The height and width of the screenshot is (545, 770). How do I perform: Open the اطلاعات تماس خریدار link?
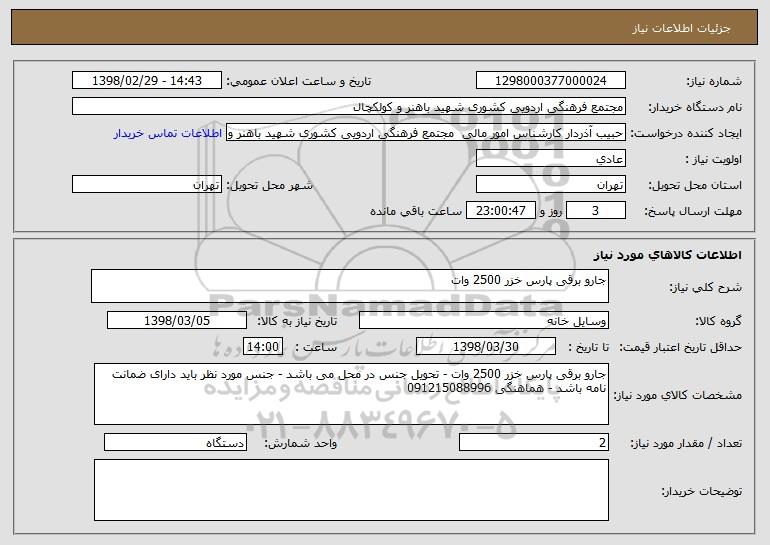click(x=167, y=134)
